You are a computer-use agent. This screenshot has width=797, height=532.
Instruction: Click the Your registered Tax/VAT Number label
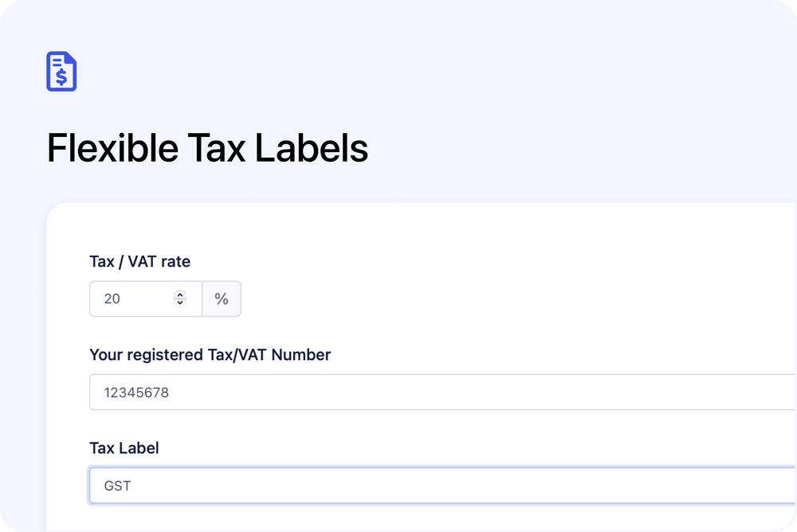coord(210,354)
